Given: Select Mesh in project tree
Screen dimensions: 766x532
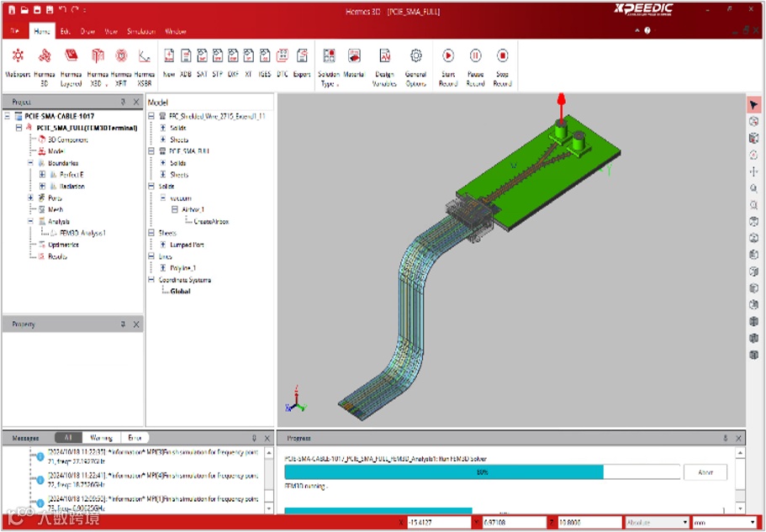Looking at the screenshot, I should click(55, 210).
